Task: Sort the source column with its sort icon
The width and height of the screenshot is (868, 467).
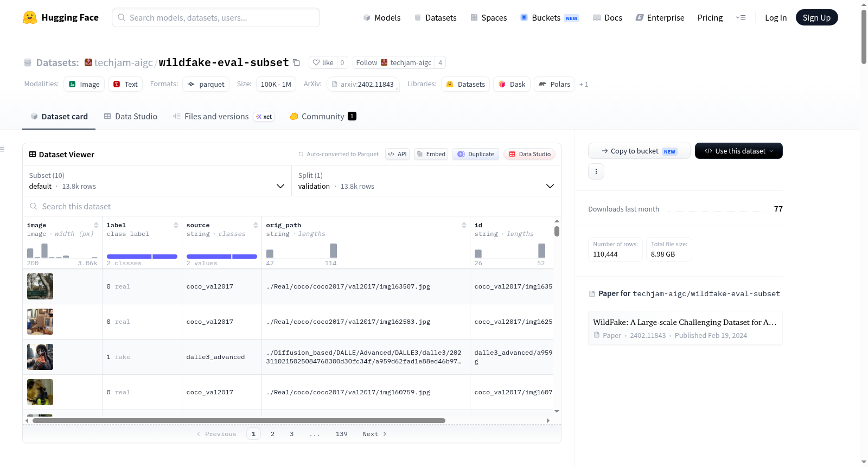Action: [x=256, y=225]
